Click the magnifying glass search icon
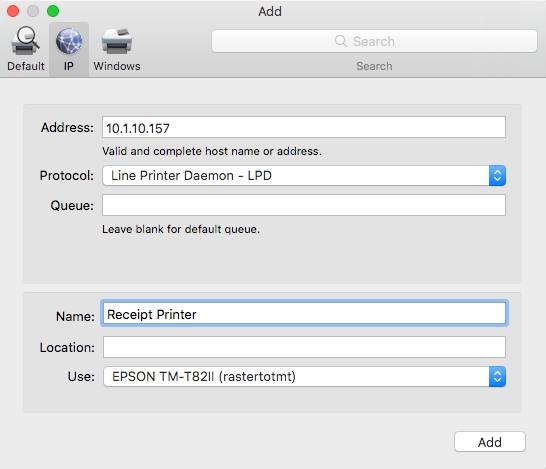The image size is (546, 469). 341,41
